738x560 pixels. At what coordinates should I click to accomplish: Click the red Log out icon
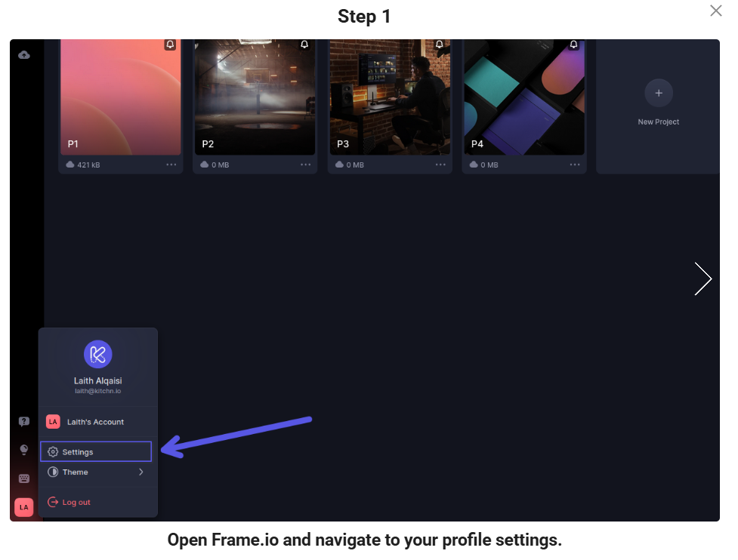[x=53, y=503]
